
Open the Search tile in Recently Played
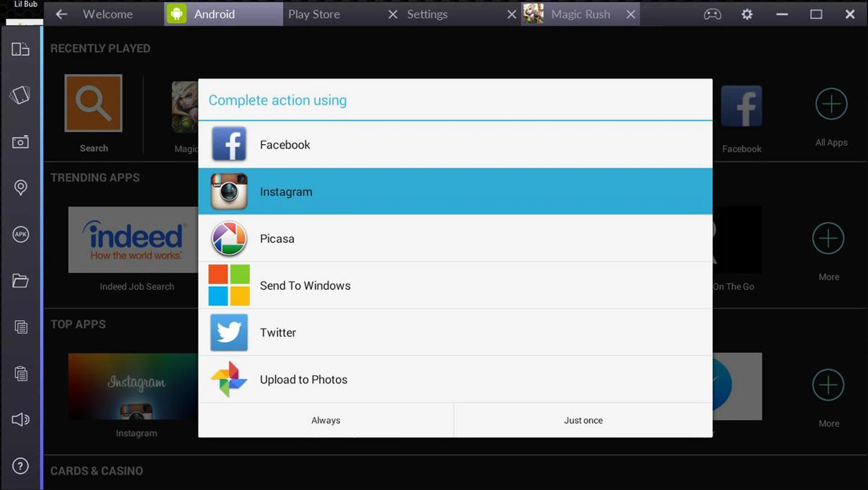pos(94,104)
